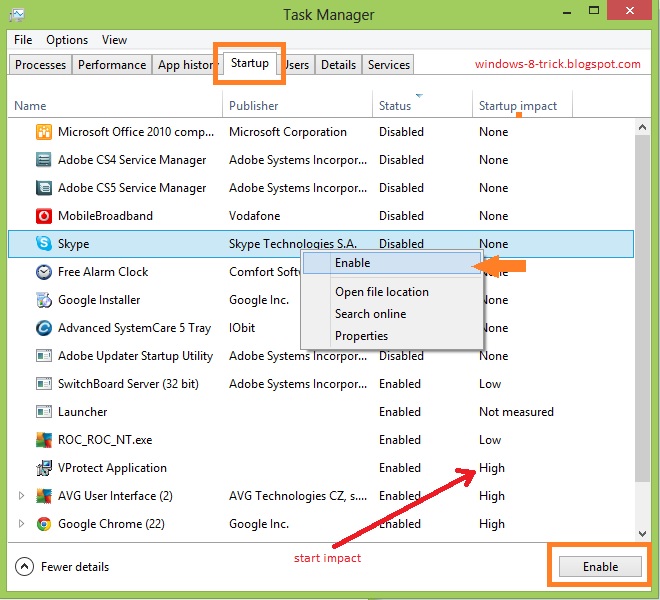The width and height of the screenshot is (660, 600).
Task: Click the vertical scrollbar thumb
Action: [642, 309]
